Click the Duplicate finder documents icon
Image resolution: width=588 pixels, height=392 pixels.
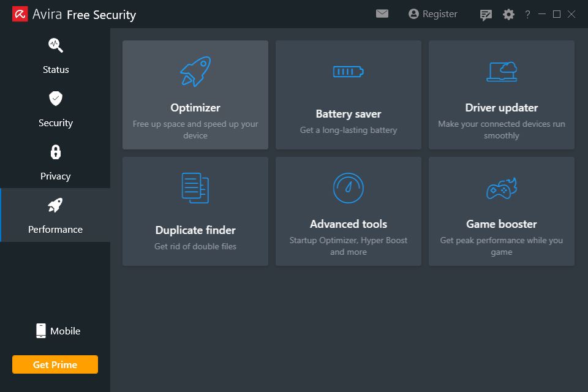195,188
